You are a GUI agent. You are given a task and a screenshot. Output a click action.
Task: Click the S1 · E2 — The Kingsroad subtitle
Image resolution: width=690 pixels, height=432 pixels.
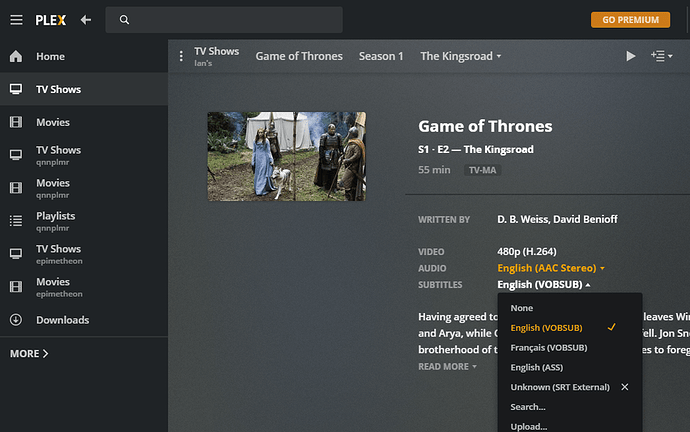point(476,150)
